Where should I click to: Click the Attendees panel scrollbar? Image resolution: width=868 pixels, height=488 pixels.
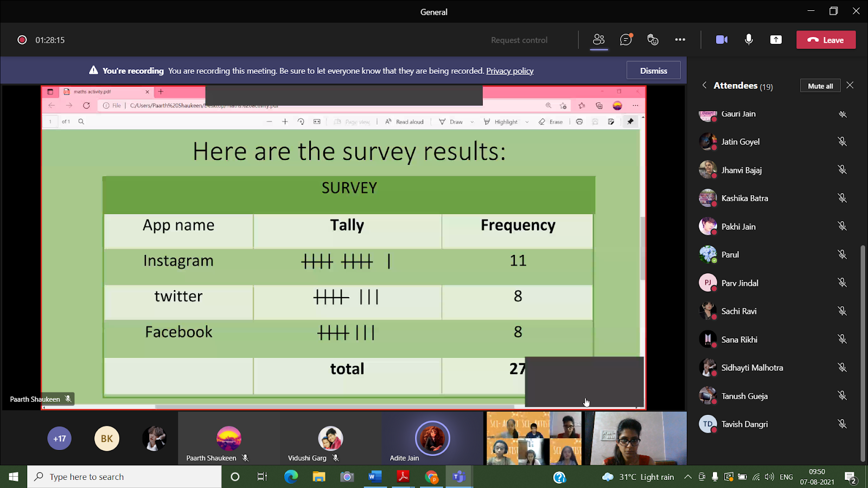(863, 352)
